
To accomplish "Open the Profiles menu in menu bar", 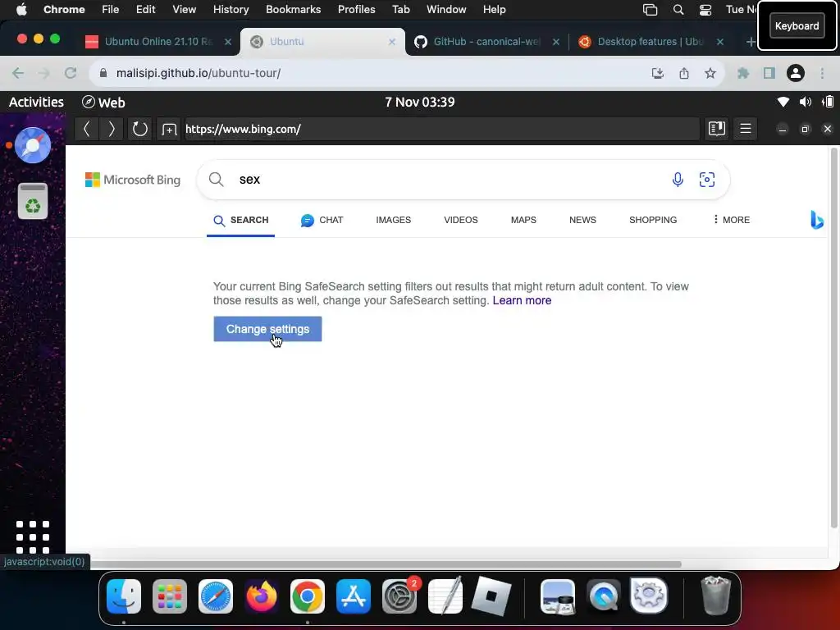I will 356,10.
